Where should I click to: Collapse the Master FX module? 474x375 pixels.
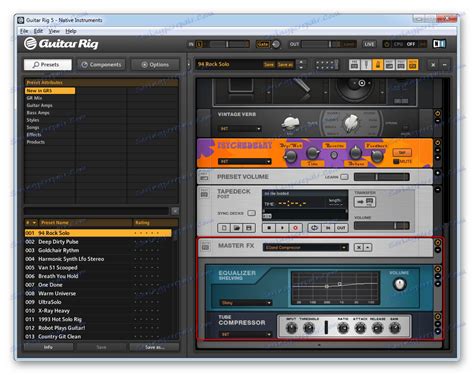438,250
